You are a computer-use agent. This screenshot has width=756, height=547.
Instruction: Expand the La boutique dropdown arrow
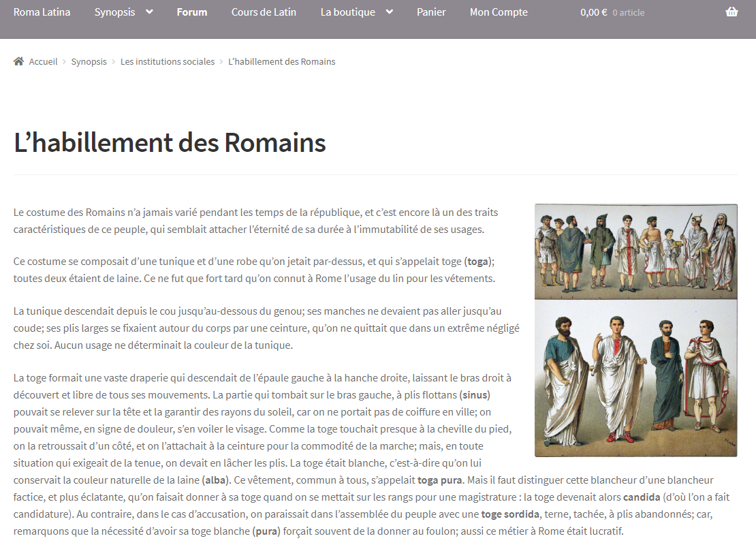389,12
